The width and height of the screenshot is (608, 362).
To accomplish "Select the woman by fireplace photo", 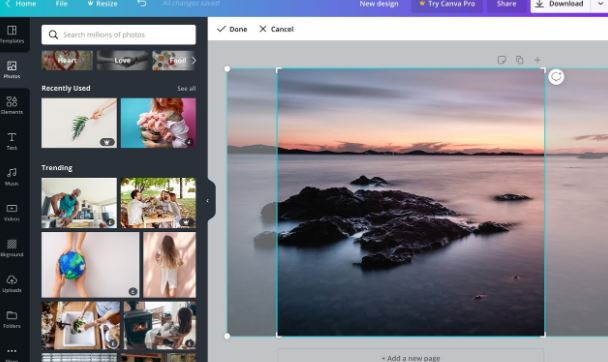I will (x=160, y=326).
